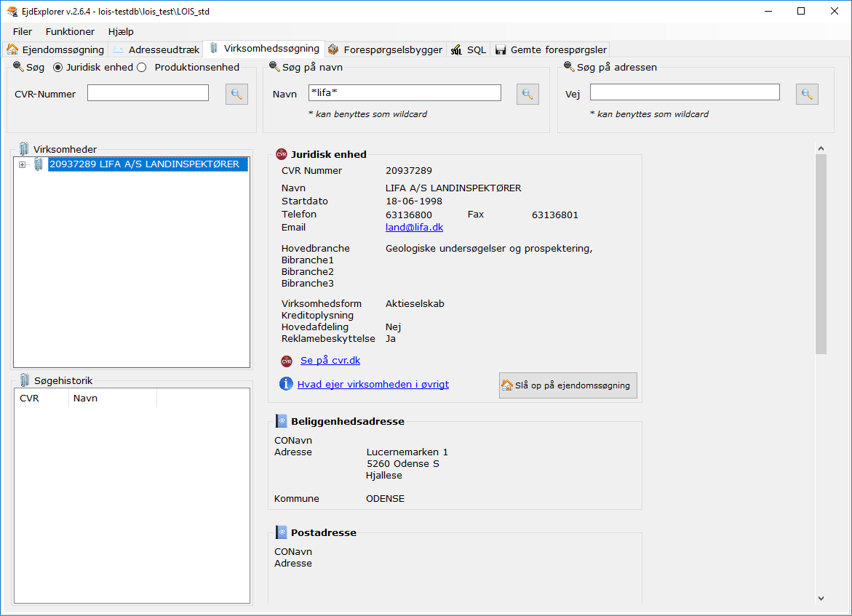Image resolution: width=852 pixels, height=616 pixels.
Task: Click the Navn search magnifier button
Action: [527, 94]
